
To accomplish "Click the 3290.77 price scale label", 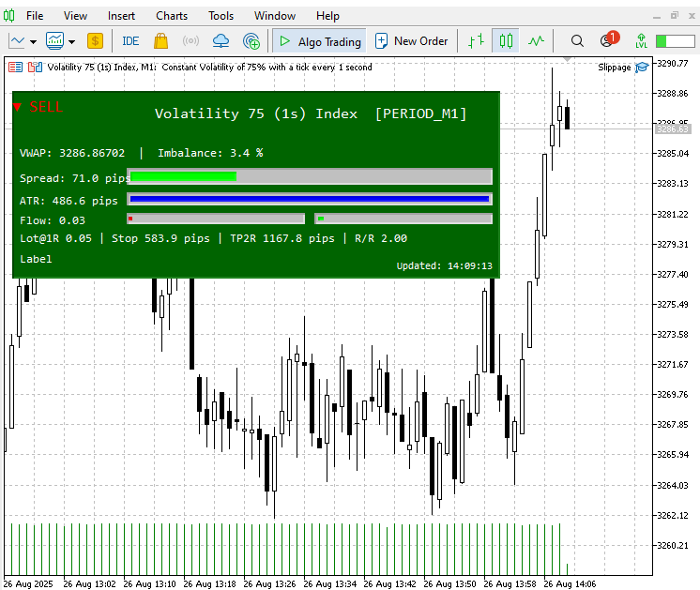I will (673, 64).
